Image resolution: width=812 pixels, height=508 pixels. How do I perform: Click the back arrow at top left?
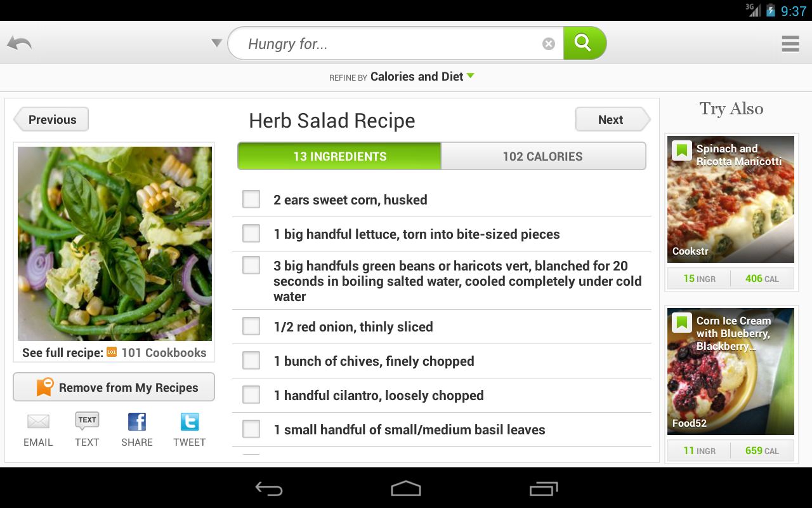[19, 43]
